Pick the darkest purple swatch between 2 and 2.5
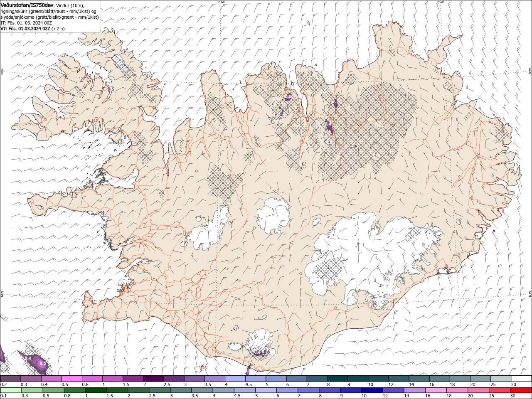 coord(153,379)
